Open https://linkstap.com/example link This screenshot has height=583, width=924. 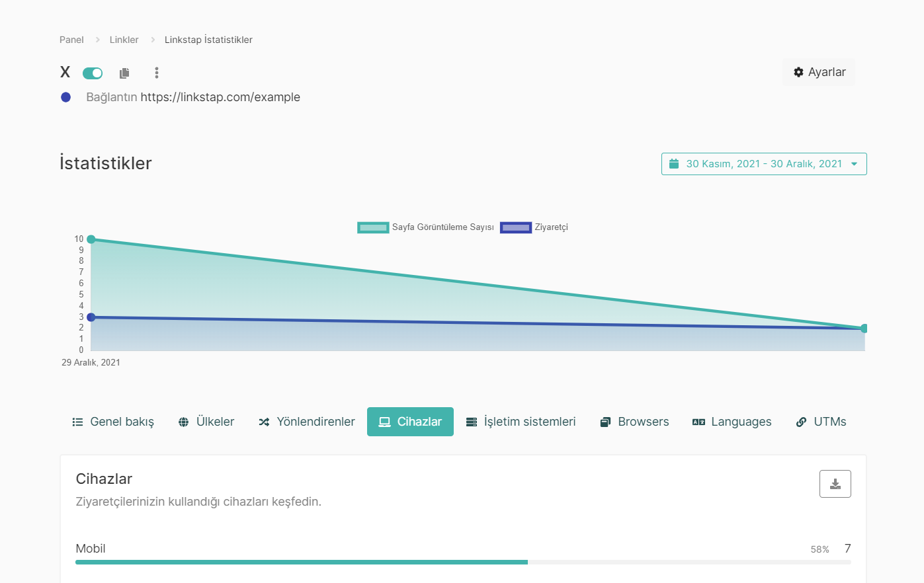click(220, 97)
